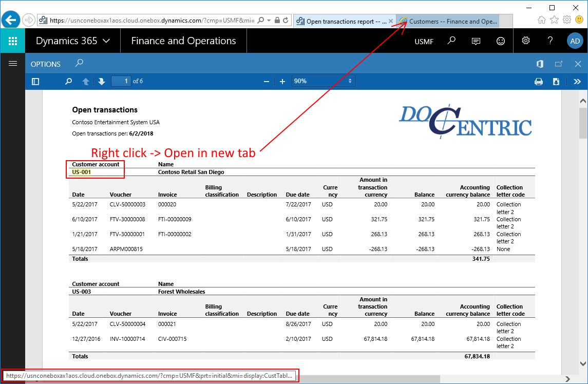This screenshot has width=588, height=384.
Task: Download the report file
Action: tap(556, 82)
